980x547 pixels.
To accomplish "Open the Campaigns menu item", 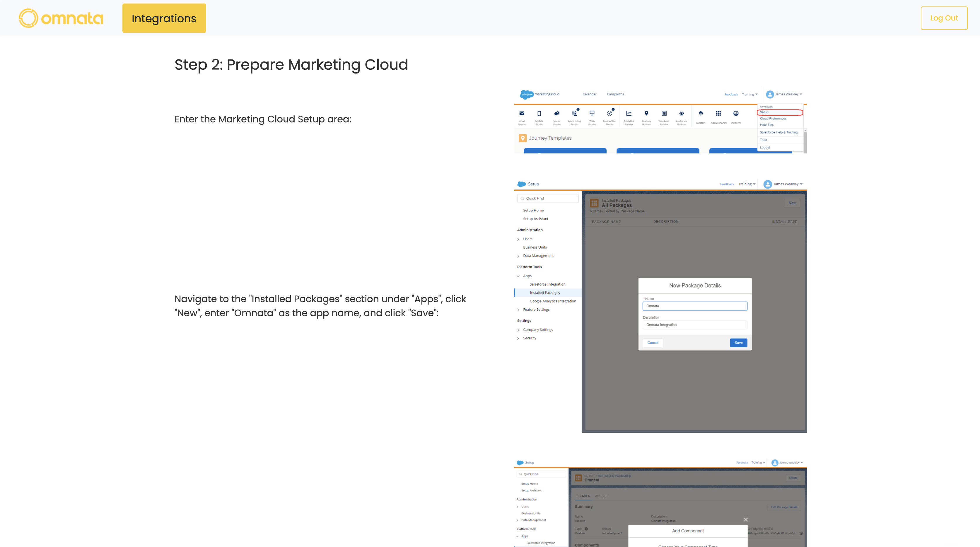I will 615,94.
